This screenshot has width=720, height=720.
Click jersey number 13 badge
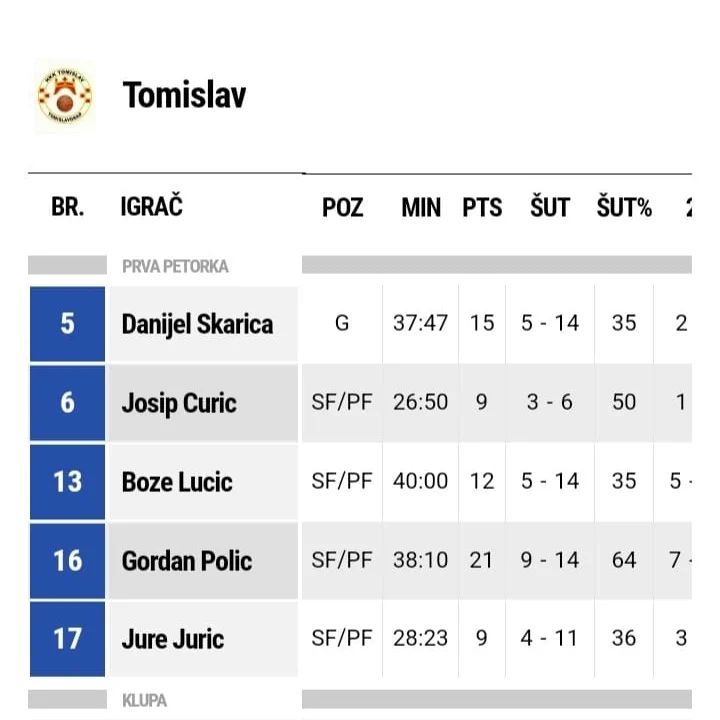click(67, 482)
